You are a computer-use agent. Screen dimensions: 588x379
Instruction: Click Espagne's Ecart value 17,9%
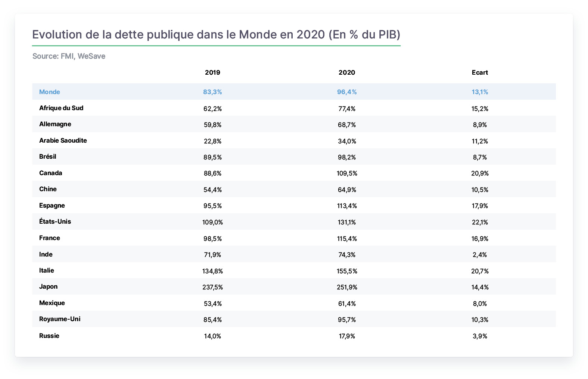480,206
